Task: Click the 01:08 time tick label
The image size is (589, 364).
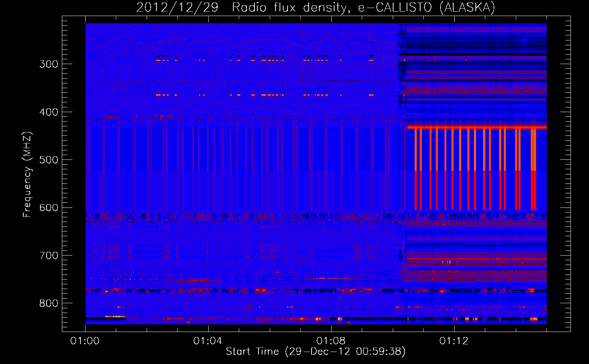Action: coord(331,341)
